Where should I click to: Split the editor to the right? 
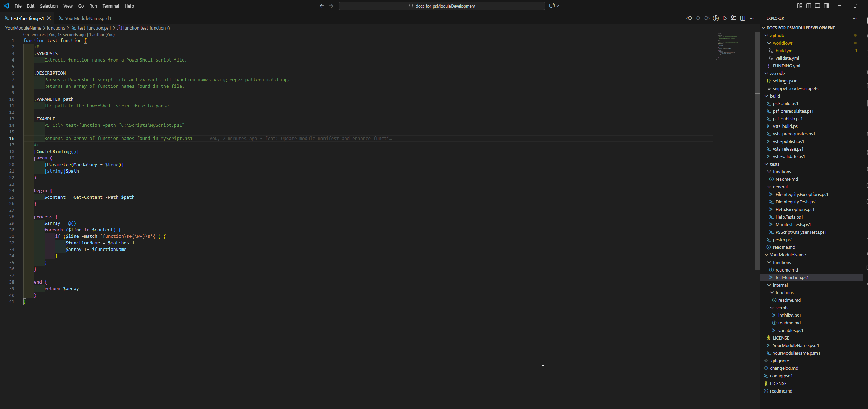[743, 18]
